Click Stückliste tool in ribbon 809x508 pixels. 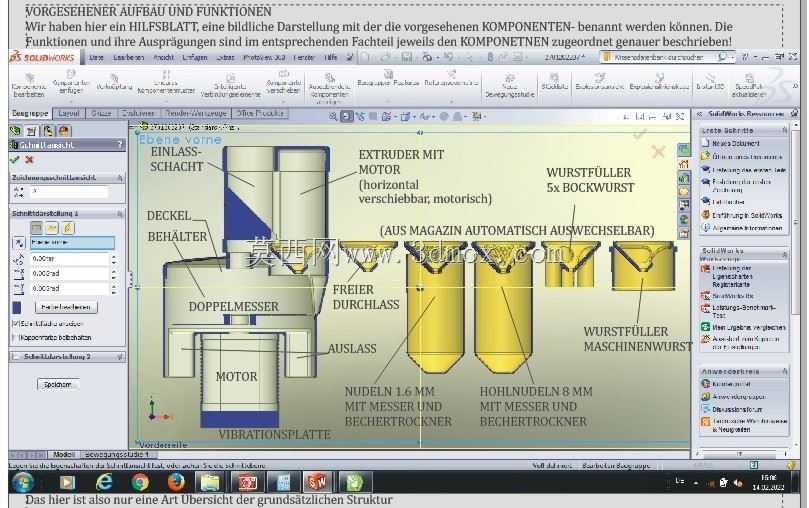click(x=555, y=81)
